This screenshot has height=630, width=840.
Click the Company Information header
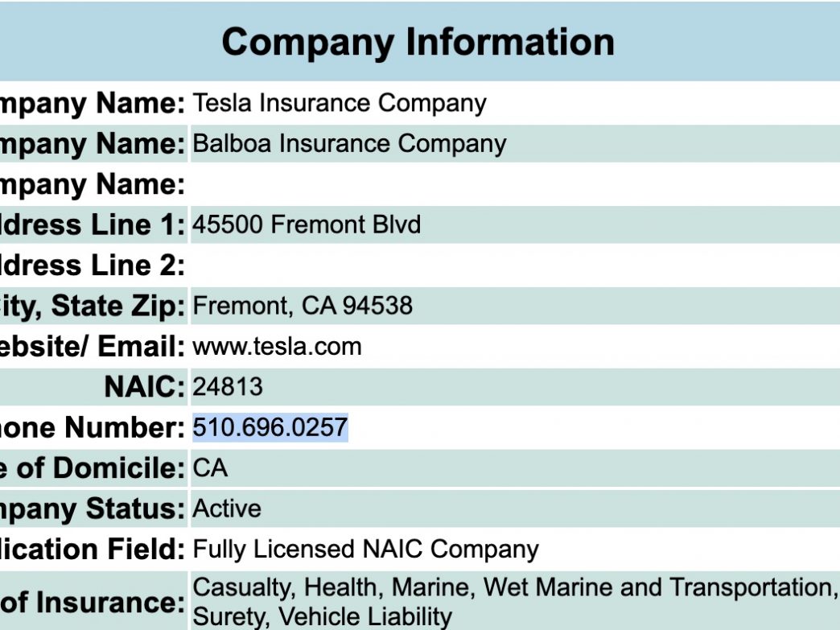(x=418, y=43)
